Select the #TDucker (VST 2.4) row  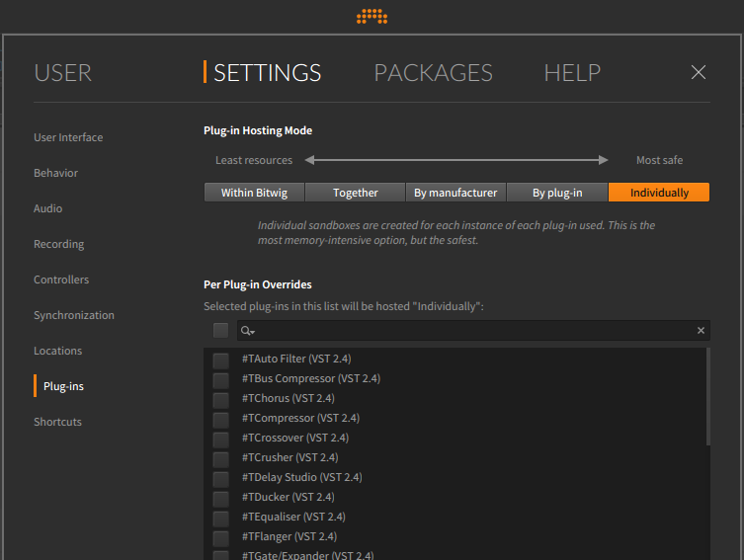coord(455,497)
